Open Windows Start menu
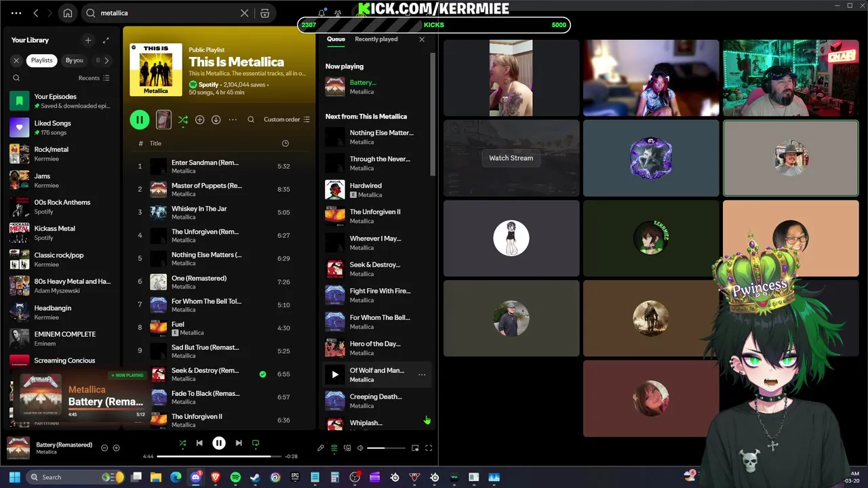 14,477
